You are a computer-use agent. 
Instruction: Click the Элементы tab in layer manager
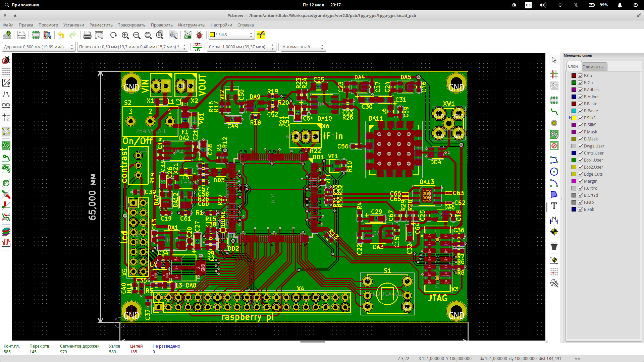[x=593, y=66]
